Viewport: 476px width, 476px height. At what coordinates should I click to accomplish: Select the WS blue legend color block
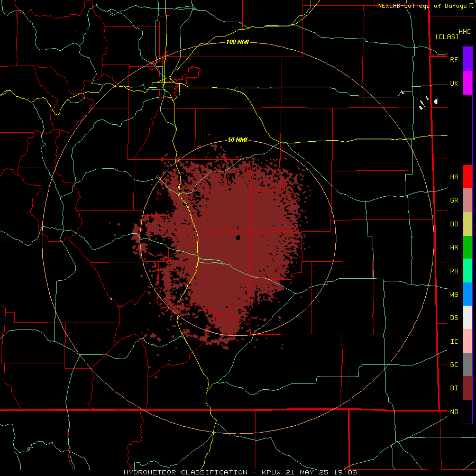point(467,294)
